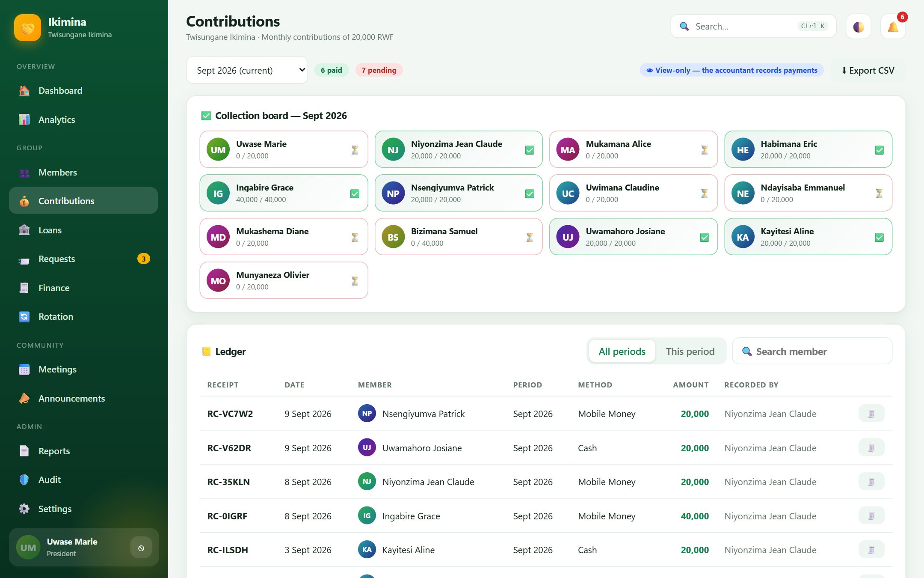Open receipt icon for RC-0IGRF
This screenshot has height=578, width=924.
coord(871,516)
